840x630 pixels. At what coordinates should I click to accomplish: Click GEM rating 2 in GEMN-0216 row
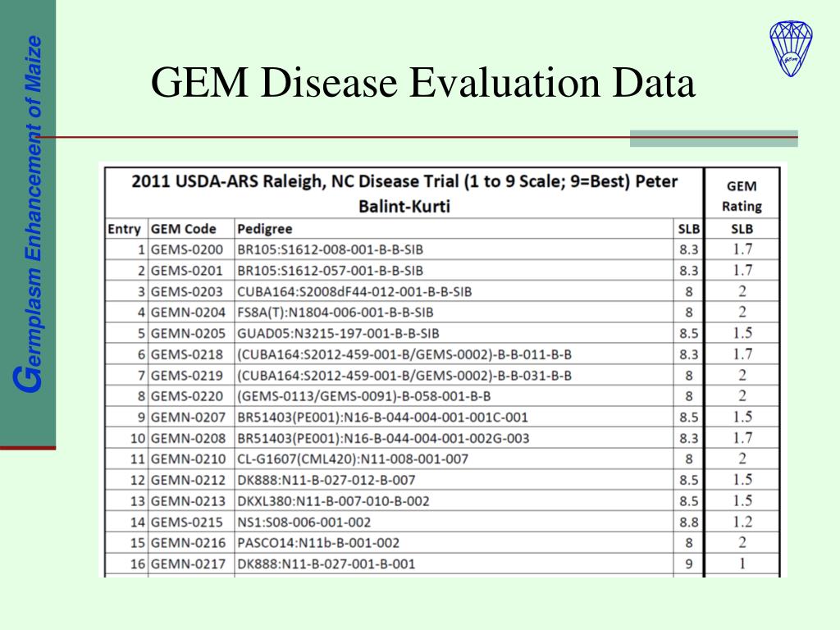coord(742,543)
